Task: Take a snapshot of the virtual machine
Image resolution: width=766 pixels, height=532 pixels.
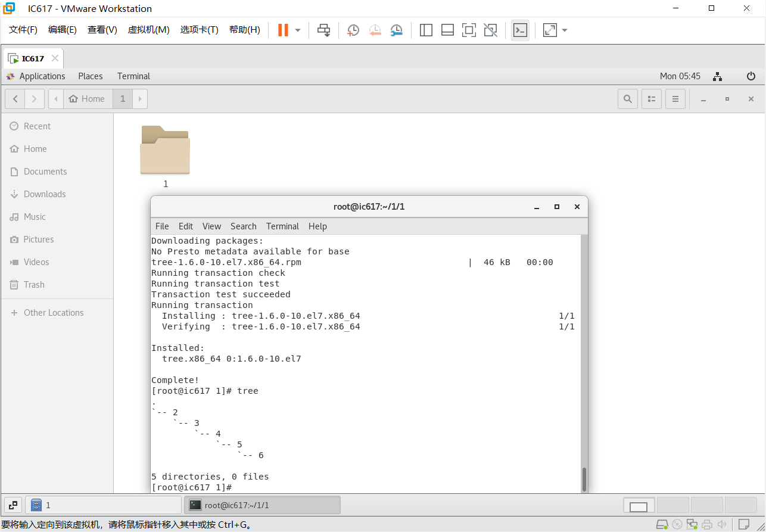Action: point(353,30)
